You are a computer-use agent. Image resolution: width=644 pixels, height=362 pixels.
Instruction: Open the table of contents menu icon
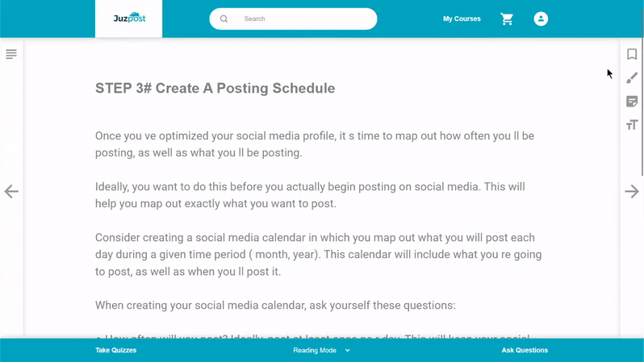pyautogui.click(x=11, y=54)
